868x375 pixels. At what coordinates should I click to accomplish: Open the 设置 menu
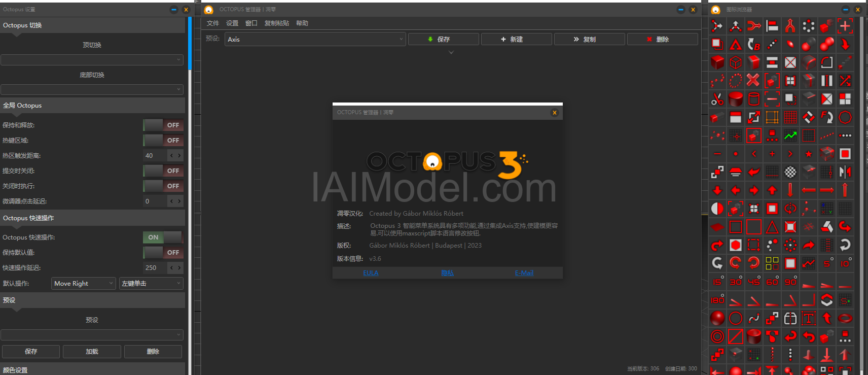click(x=232, y=23)
